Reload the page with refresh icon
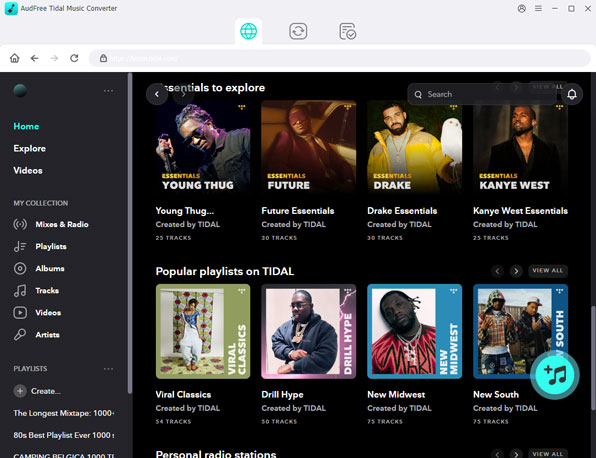The width and height of the screenshot is (596, 458). [74, 58]
